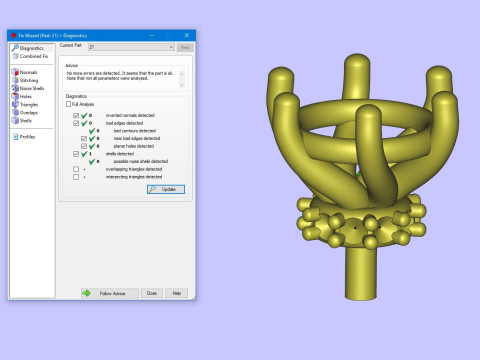Open the Profiles page icon
The height and width of the screenshot is (360, 480).
click(x=15, y=137)
